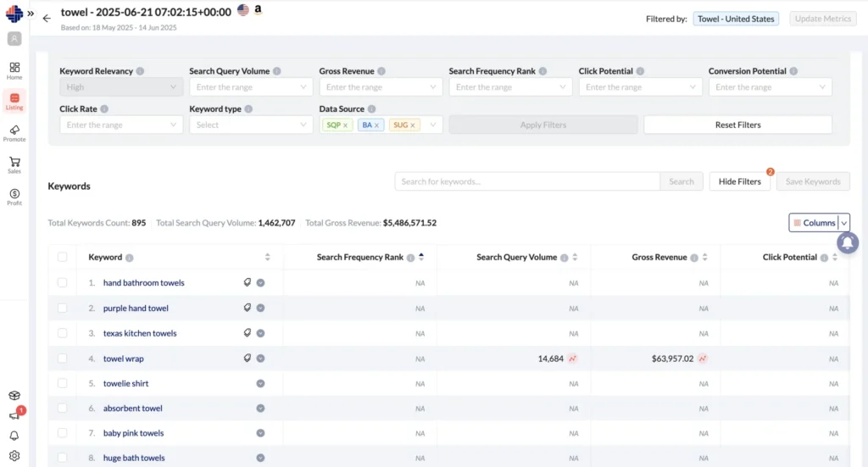Viewport: 868px width, 467px height.
Task: Open the package box icon in sidebar
Action: click(14, 395)
